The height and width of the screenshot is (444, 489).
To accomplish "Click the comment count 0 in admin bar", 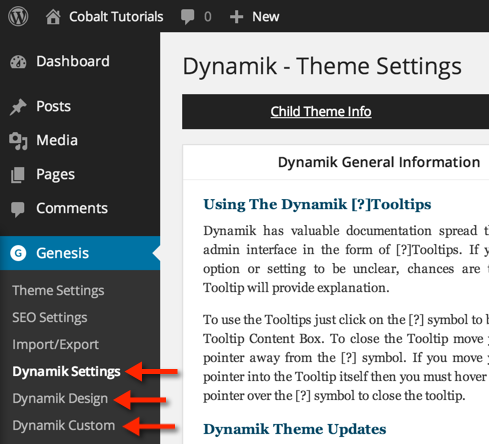I will 208,17.
